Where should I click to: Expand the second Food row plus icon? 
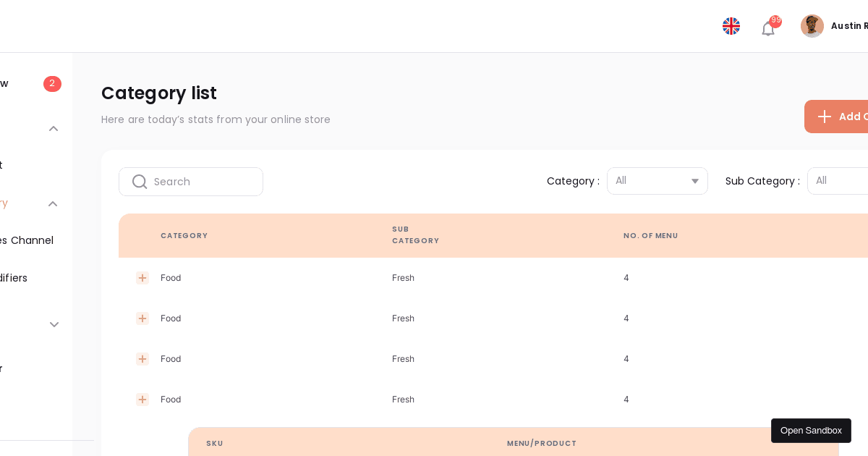[142, 318]
